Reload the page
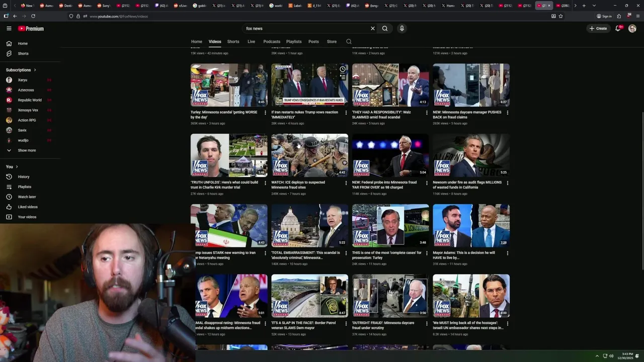Screen dimensions: 644x362 pos(33,16)
